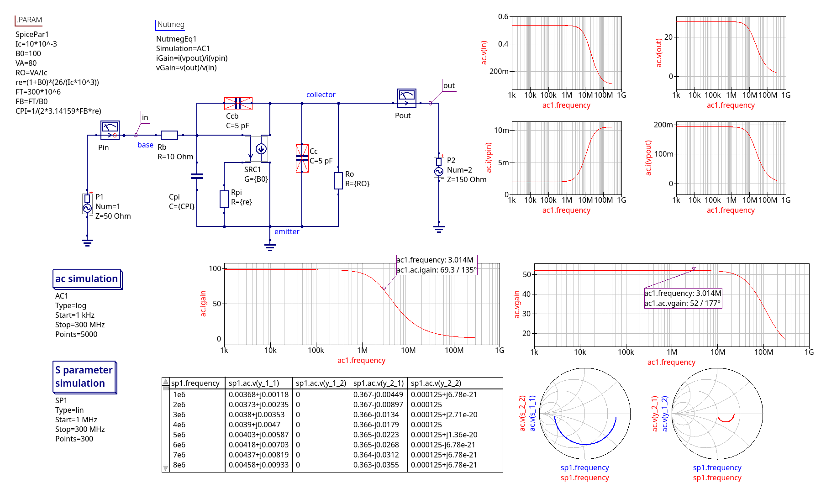Click the igain marker triangle on curve
This screenshot has width=826, height=504.
pos(384,289)
